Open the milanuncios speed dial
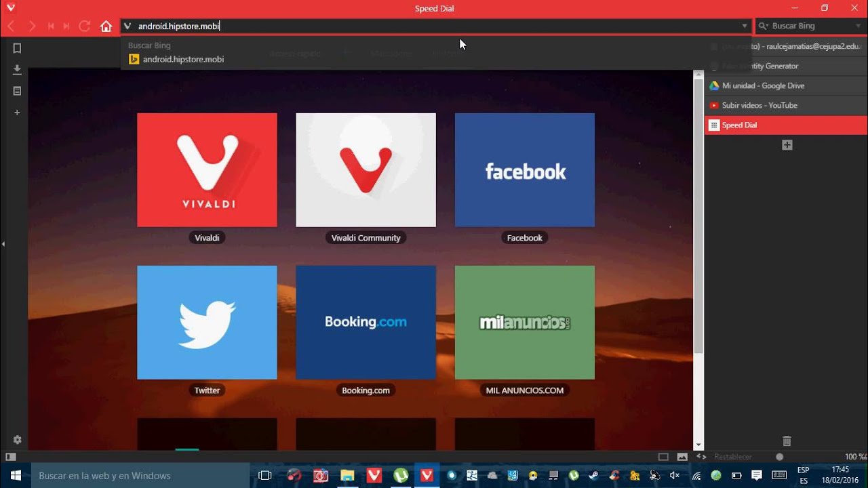 [x=524, y=323]
